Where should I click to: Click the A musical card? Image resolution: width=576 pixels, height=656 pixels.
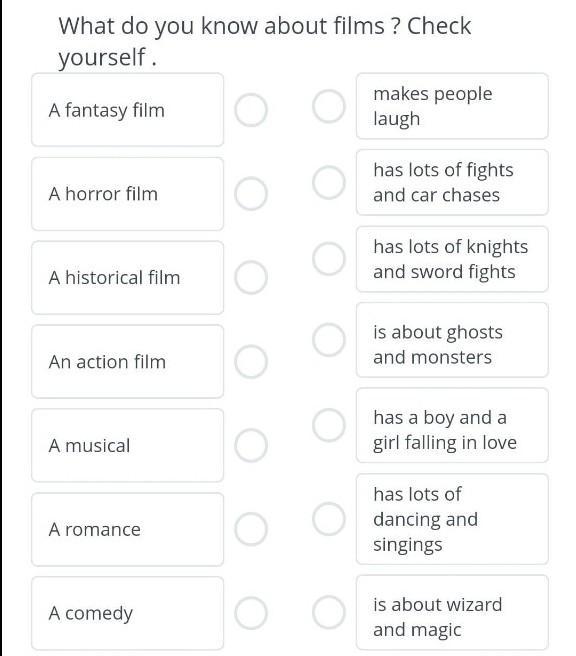[128, 446]
